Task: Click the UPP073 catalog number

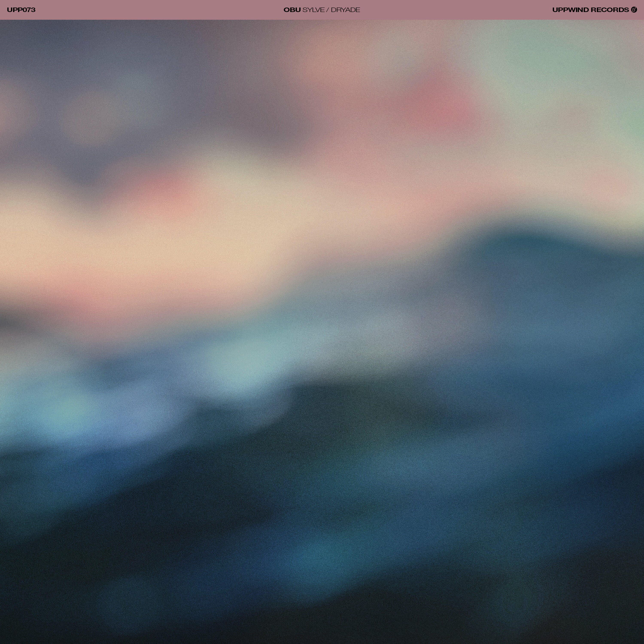Action: [x=21, y=10]
